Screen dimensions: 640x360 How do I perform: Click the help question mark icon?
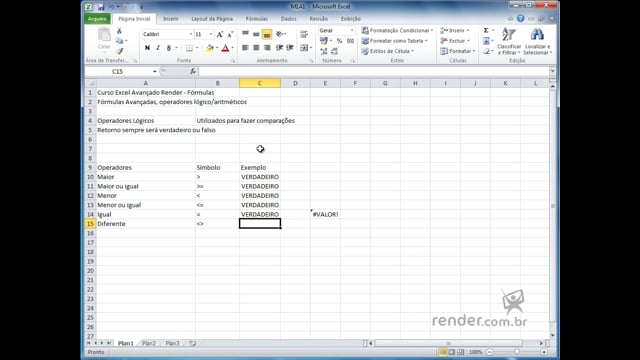coord(520,19)
